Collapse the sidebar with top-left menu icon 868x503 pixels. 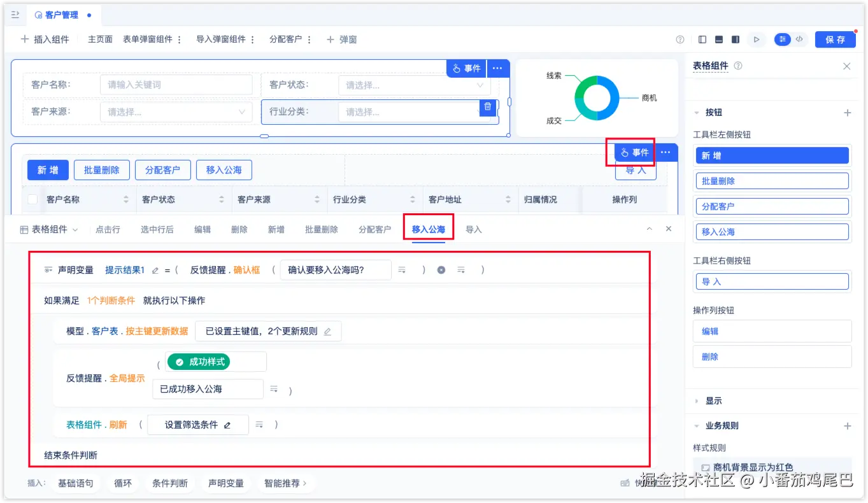15,14
